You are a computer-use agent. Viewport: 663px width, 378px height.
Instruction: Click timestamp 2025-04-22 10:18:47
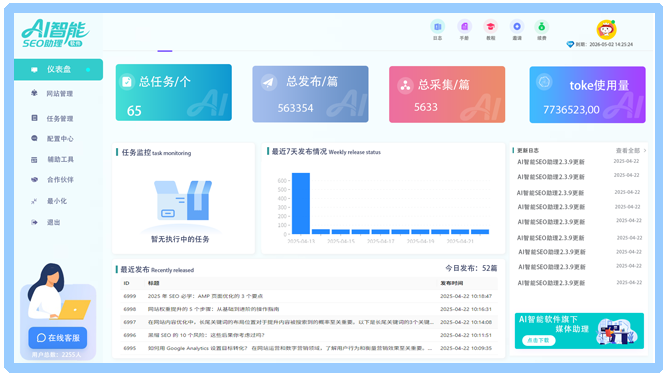click(466, 296)
